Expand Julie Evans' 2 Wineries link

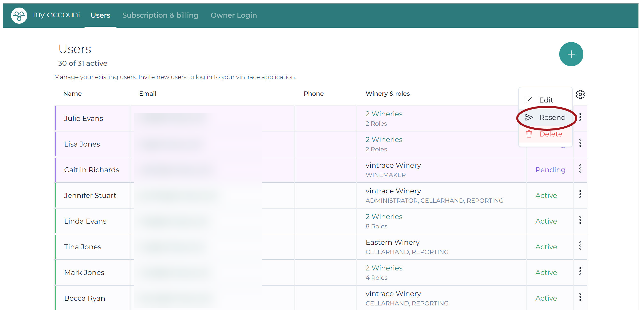(384, 114)
